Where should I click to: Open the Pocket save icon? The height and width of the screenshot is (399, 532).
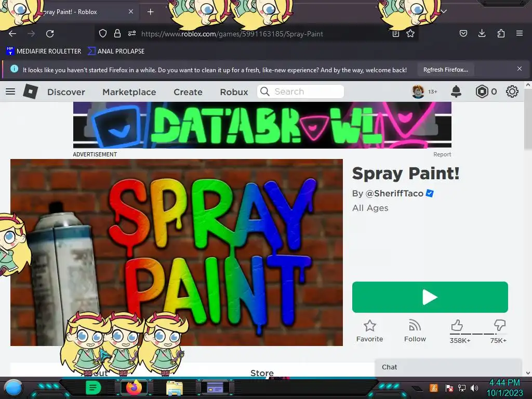tap(463, 33)
